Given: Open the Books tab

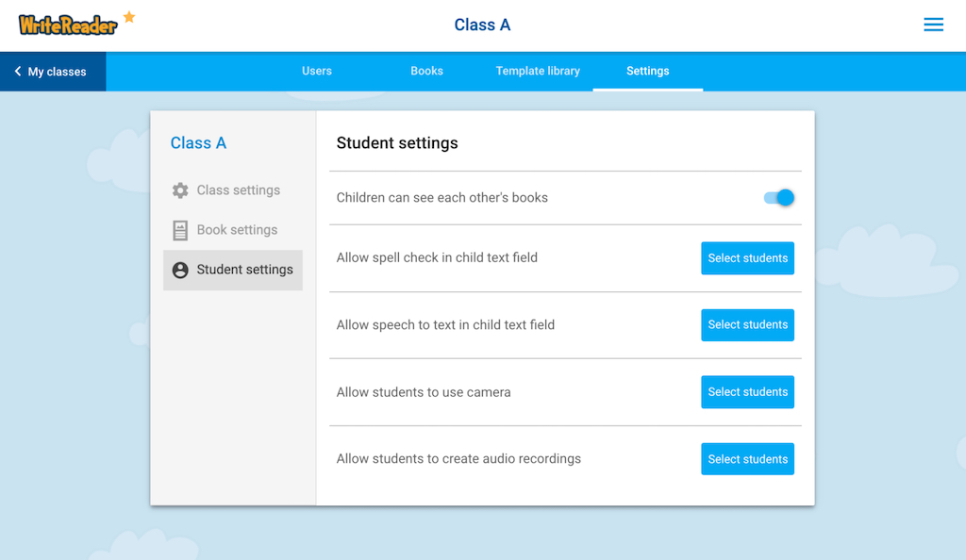Looking at the screenshot, I should click(x=427, y=71).
